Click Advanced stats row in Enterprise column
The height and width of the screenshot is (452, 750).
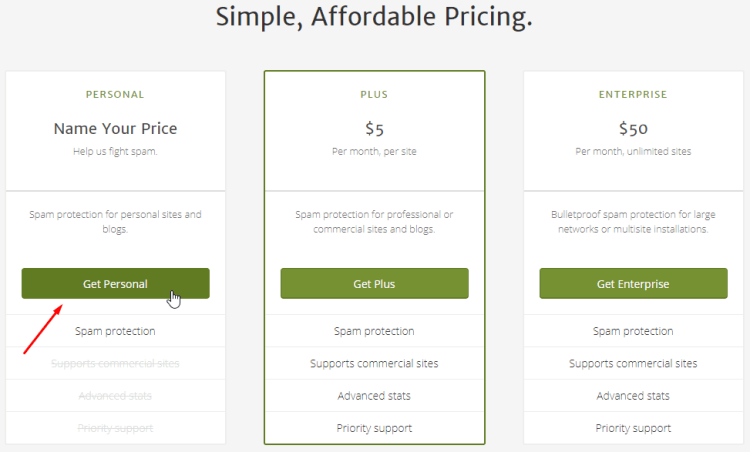(633, 396)
